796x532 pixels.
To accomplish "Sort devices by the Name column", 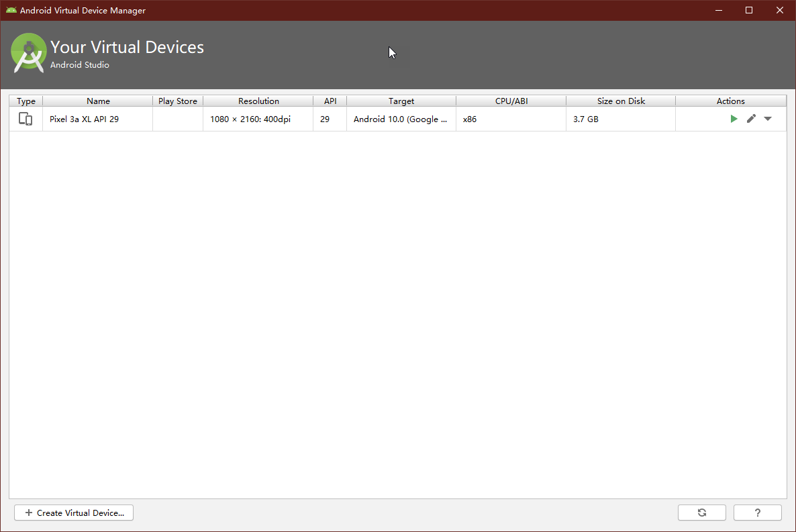I will pyautogui.click(x=97, y=101).
